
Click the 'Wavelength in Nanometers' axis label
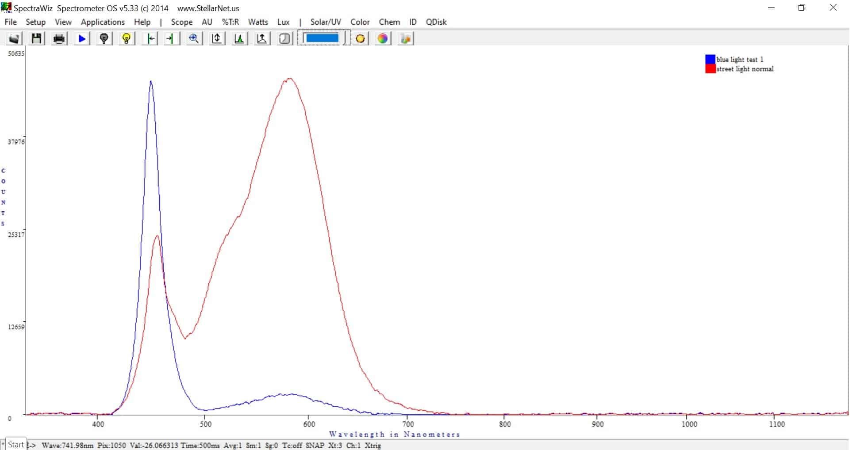pyautogui.click(x=395, y=435)
